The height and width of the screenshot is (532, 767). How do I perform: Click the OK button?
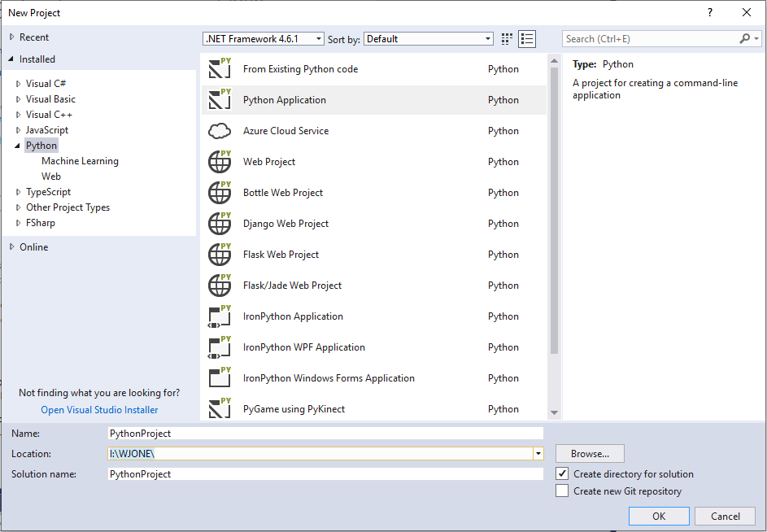pyautogui.click(x=659, y=517)
